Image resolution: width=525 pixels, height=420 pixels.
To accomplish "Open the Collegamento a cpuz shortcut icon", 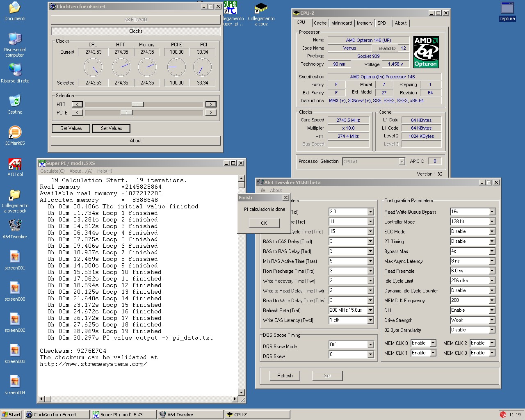I will pyautogui.click(x=261, y=14).
